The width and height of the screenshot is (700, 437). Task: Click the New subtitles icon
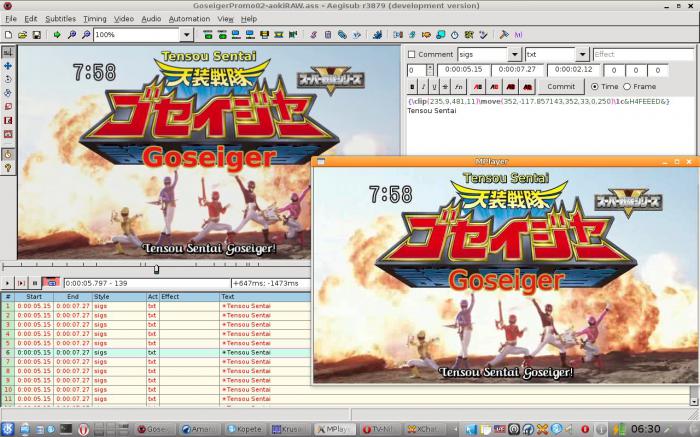(x=8, y=34)
